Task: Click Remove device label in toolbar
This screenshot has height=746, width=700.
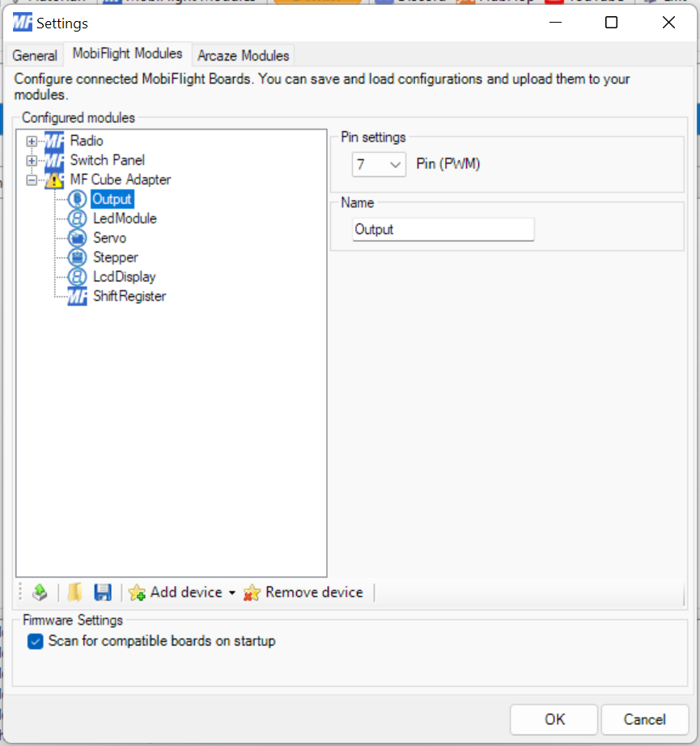Action: click(x=314, y=592)
